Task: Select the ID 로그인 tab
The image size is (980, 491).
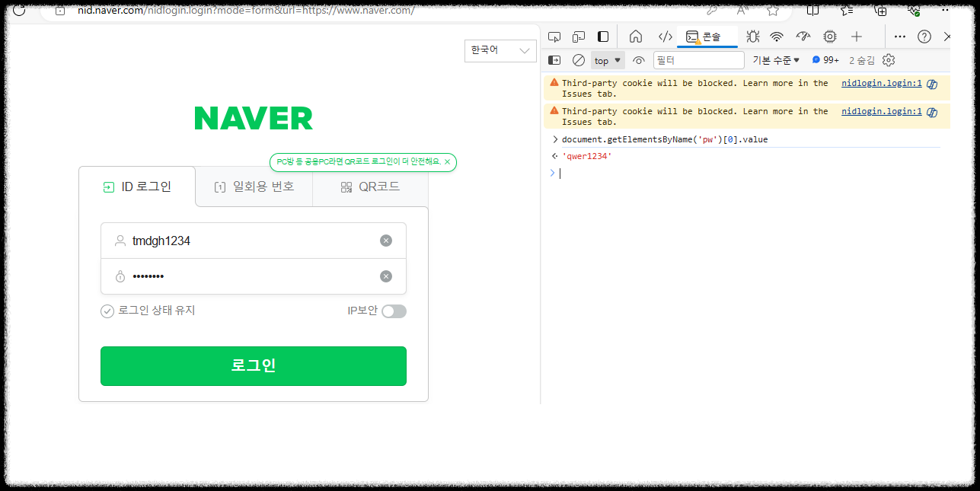Action: [137, 187]
